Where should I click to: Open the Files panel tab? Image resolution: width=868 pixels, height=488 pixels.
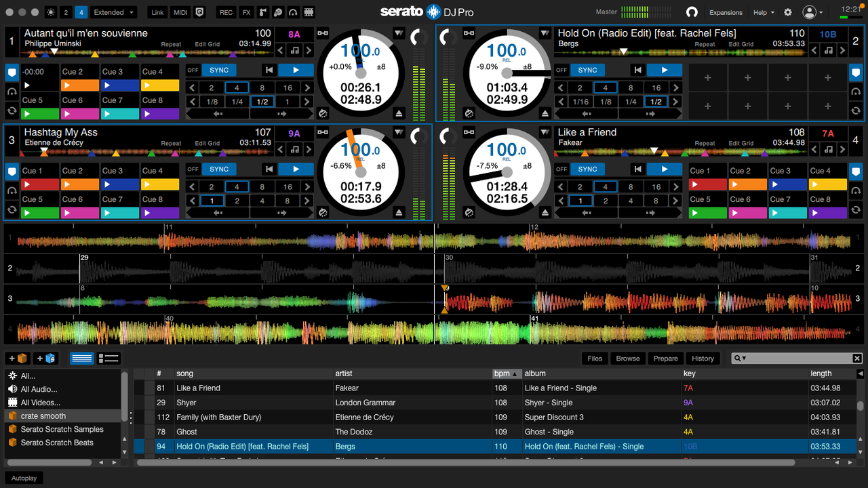[595, 359]
